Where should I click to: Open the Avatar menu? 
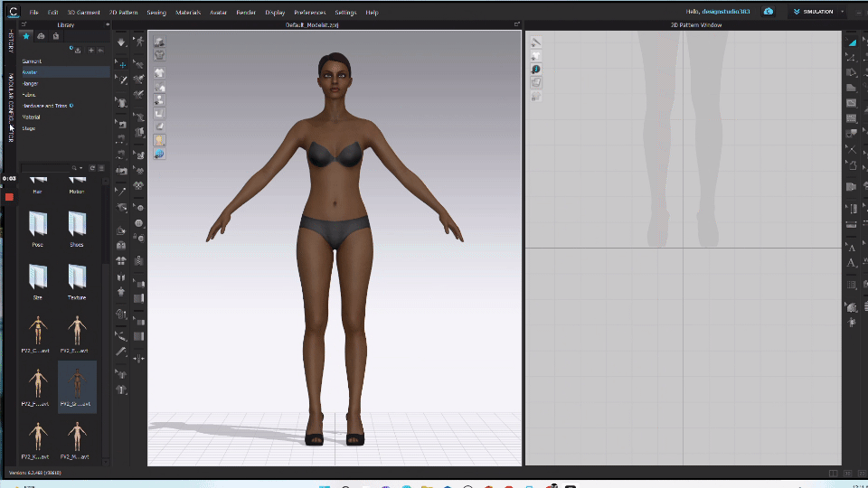(x=218, y=12)
